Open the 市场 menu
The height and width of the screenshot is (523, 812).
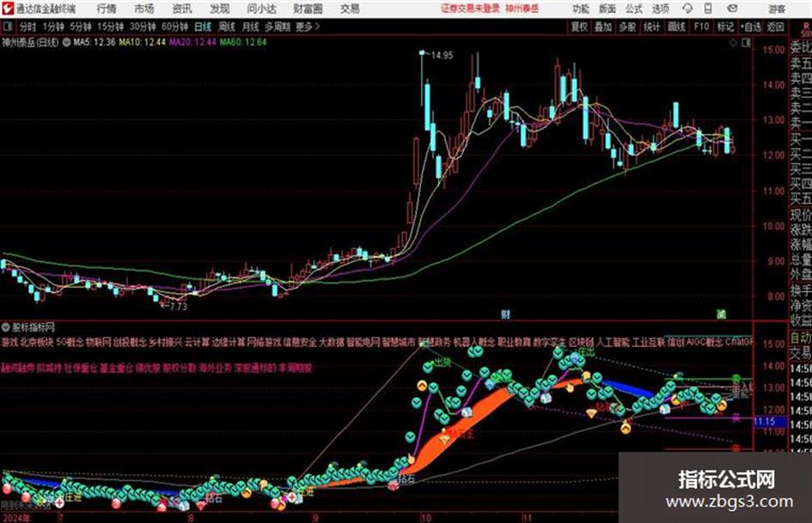coord(144,9)
